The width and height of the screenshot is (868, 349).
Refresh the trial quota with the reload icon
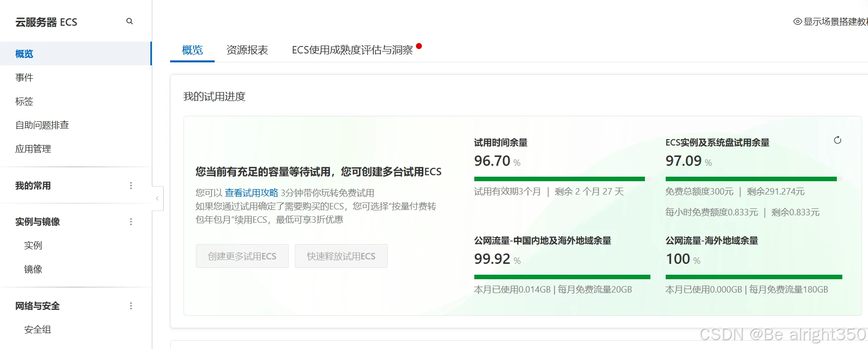[837, 140]
